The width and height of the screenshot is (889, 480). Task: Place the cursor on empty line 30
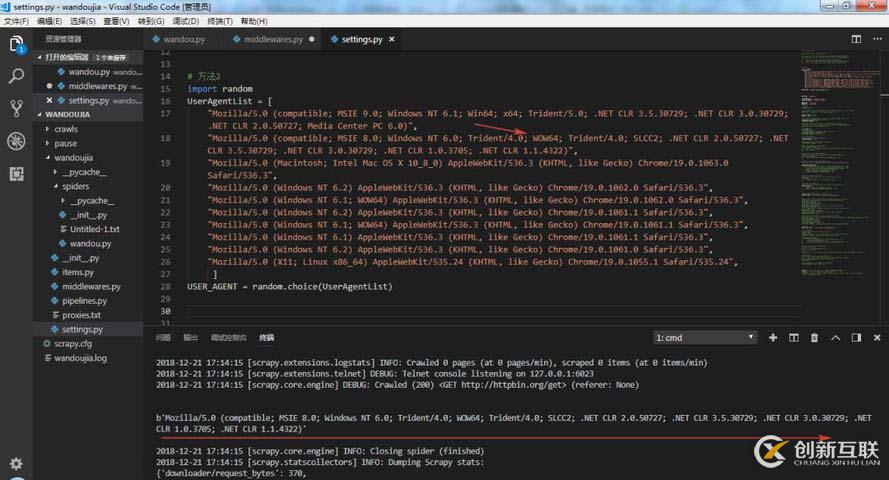pos(493,311)
